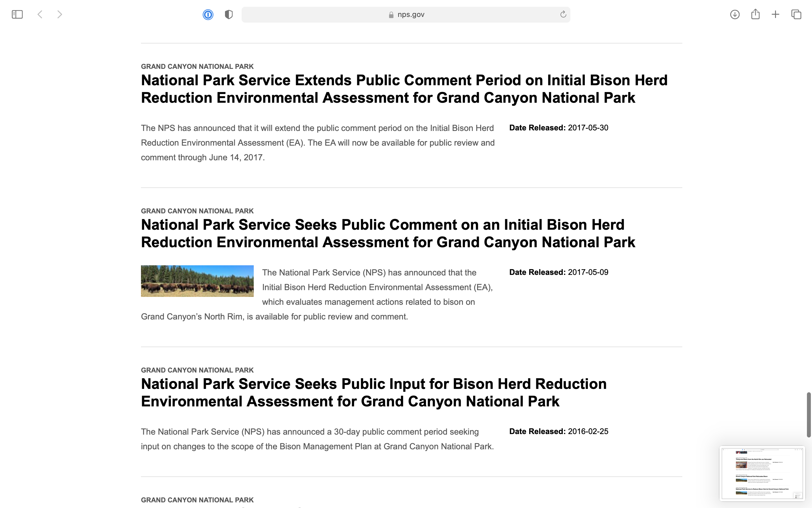Viewport: 812px width, 508px height.
Task: Click park label above Seeks Public Input headline
Action: coord(197,370)
